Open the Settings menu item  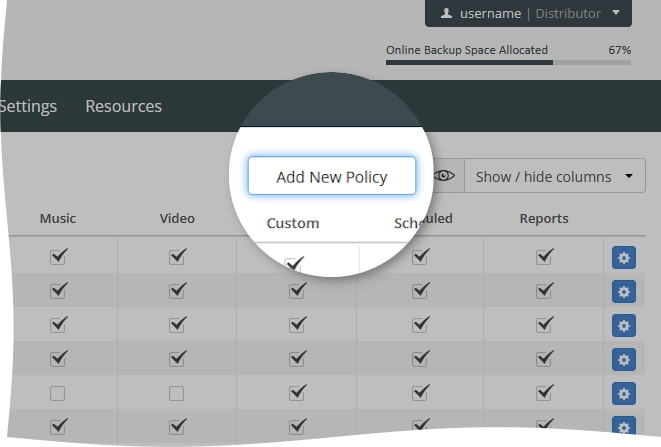tap(28, 106)
